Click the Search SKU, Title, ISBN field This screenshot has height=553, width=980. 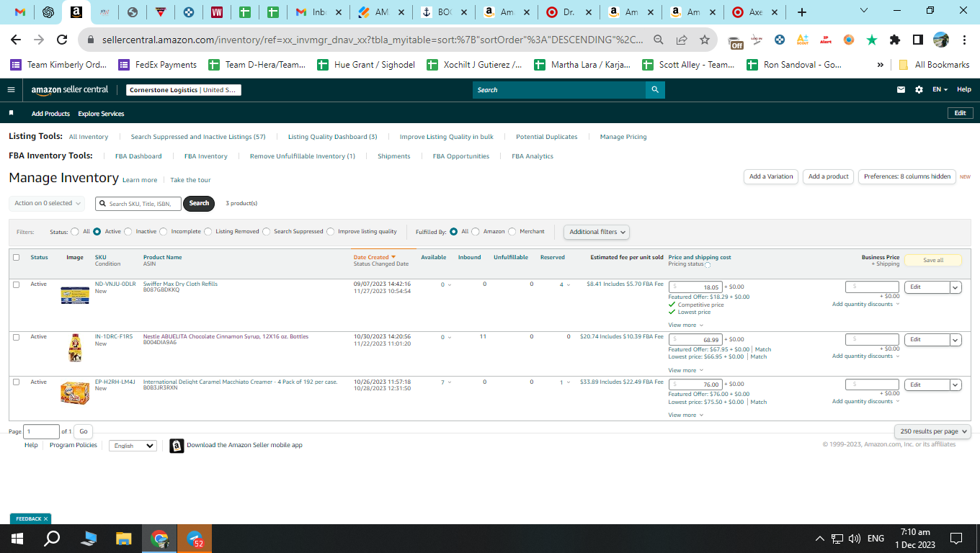(x=138, y=204)
